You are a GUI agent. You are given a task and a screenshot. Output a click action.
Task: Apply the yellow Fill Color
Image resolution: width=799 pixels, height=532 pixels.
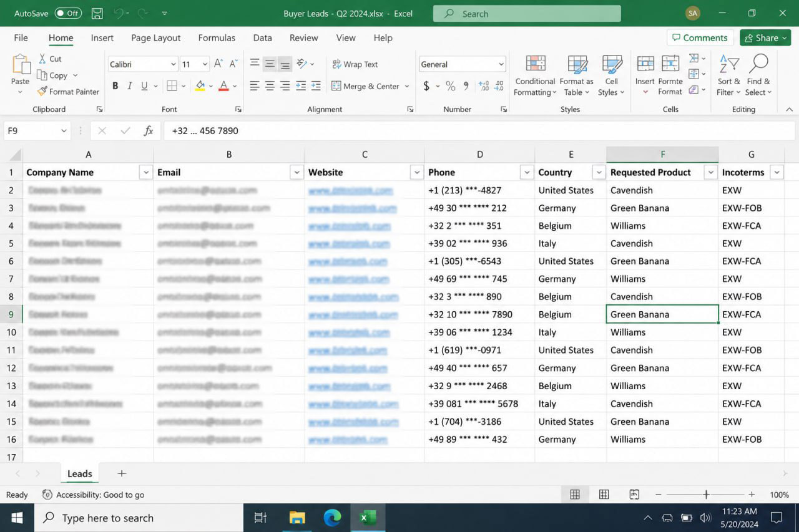[200, 86]
